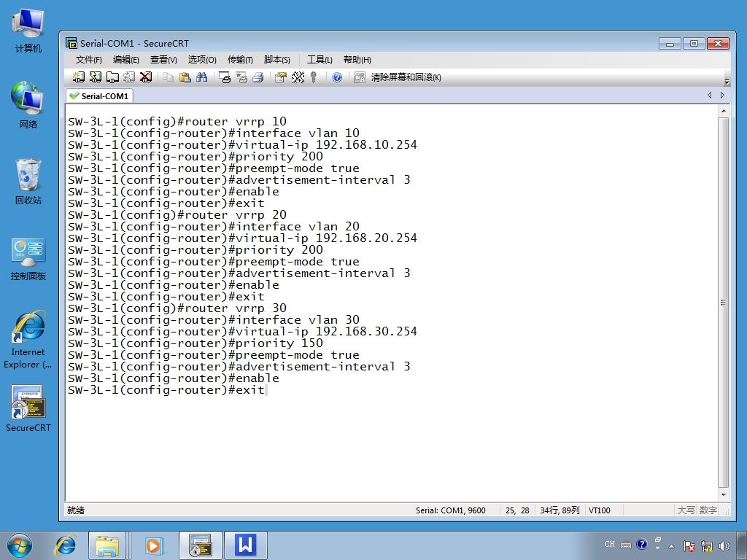Click the icon beside 清除屏幕和回滚

[359, 77]
